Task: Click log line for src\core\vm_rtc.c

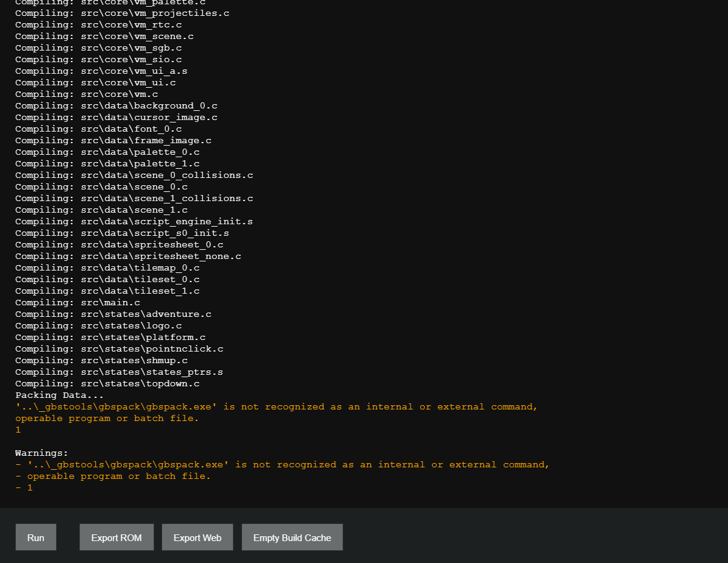Action: click(98, 24)
